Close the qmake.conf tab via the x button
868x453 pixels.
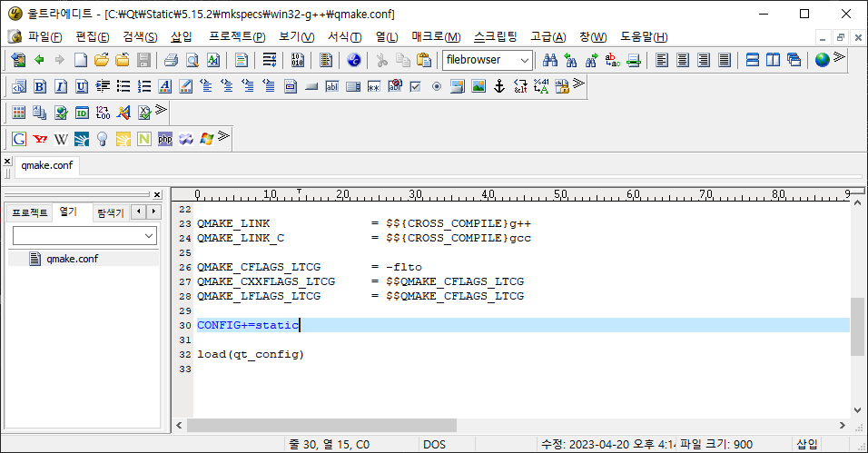[x=7, y=162]
